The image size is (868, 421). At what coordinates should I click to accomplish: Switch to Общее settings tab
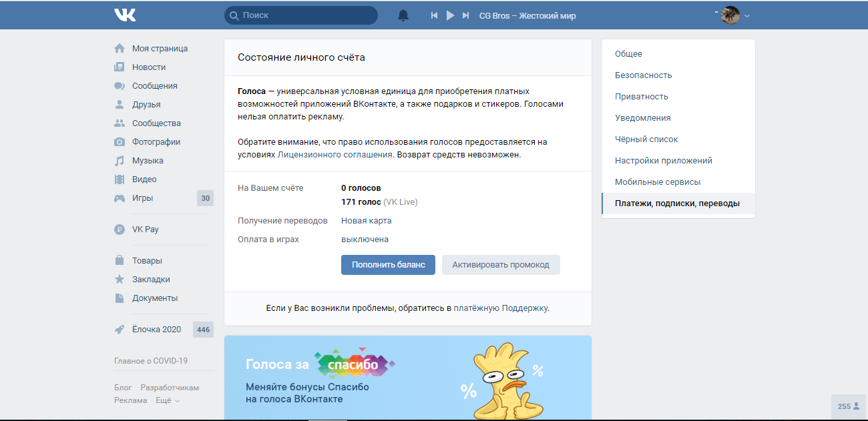click(678, 53)
